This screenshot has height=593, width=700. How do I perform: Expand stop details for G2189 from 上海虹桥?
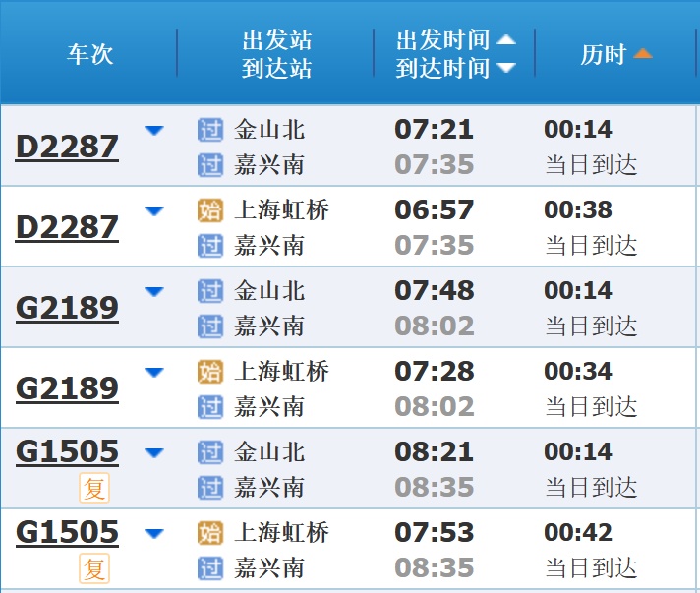point(154,372)
